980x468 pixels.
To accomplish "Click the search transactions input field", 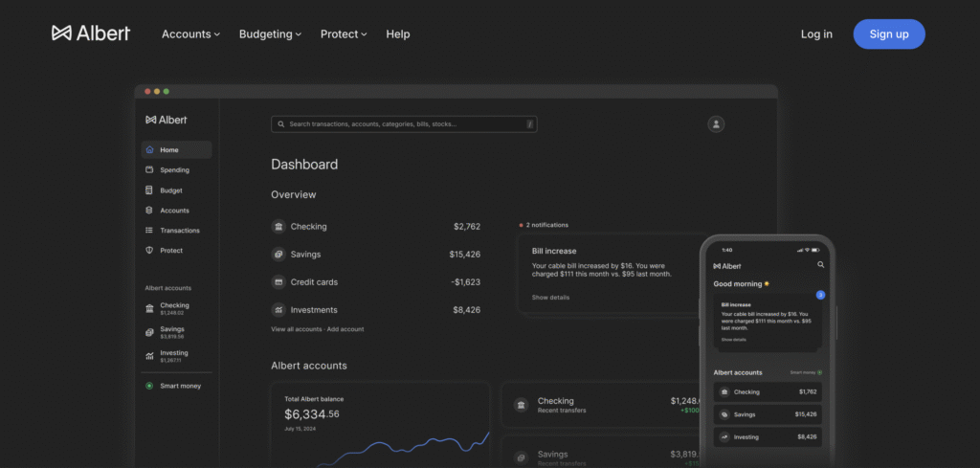I will click(403, 124).
